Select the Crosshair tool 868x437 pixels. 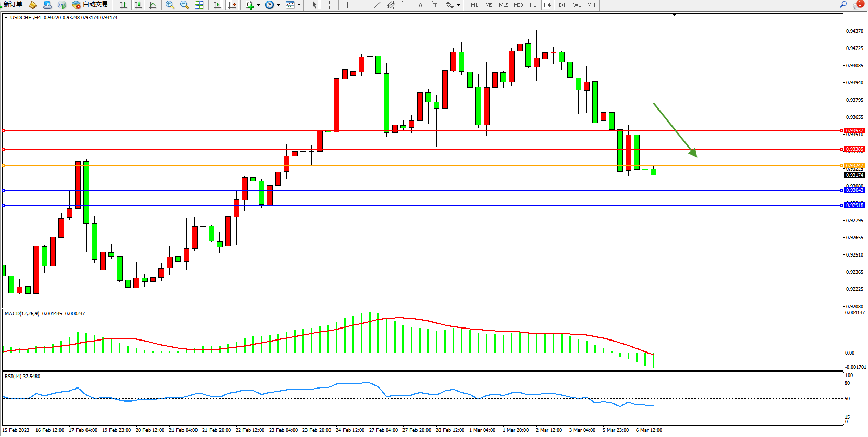tap(330, 5)
